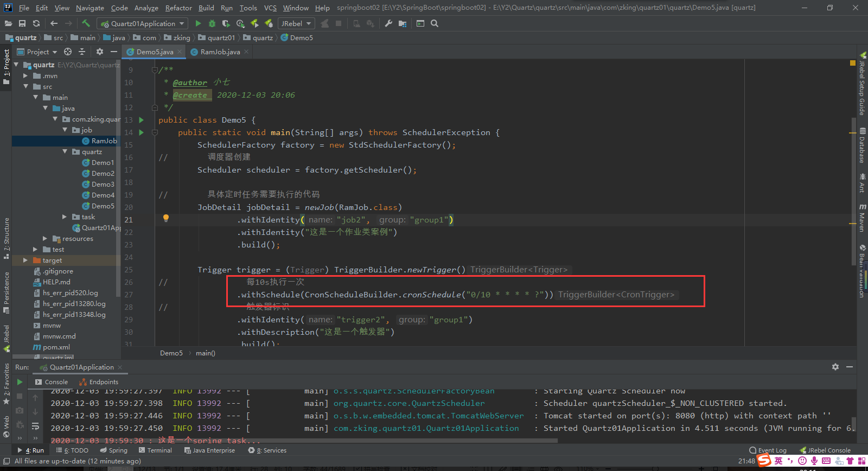The height and width of the screenshot is (471, 868).
Task: Run Quartz01Application with the green play icon
Action: [x=198, y=23]
